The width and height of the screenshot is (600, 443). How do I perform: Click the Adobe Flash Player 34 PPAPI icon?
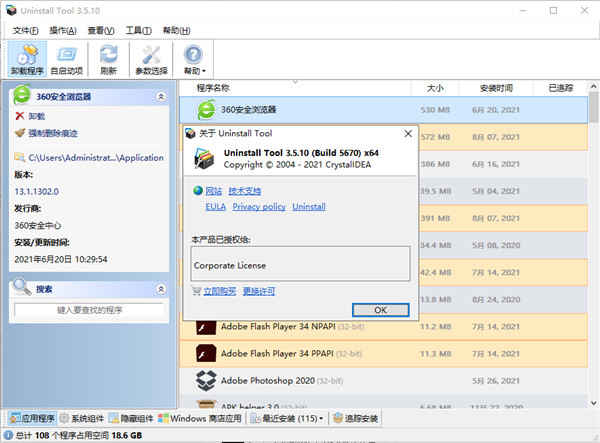coord(206,354)
